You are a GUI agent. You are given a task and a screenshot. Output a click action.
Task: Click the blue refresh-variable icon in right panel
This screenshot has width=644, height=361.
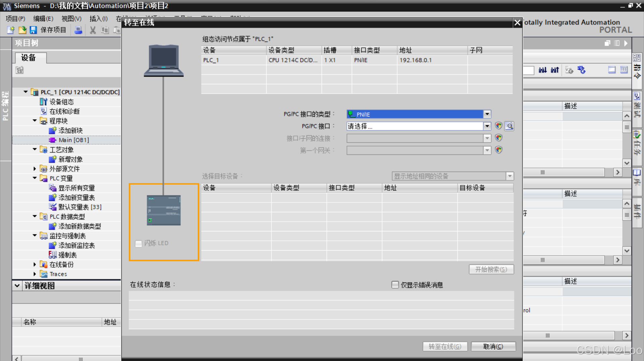(x=581, y=70)
